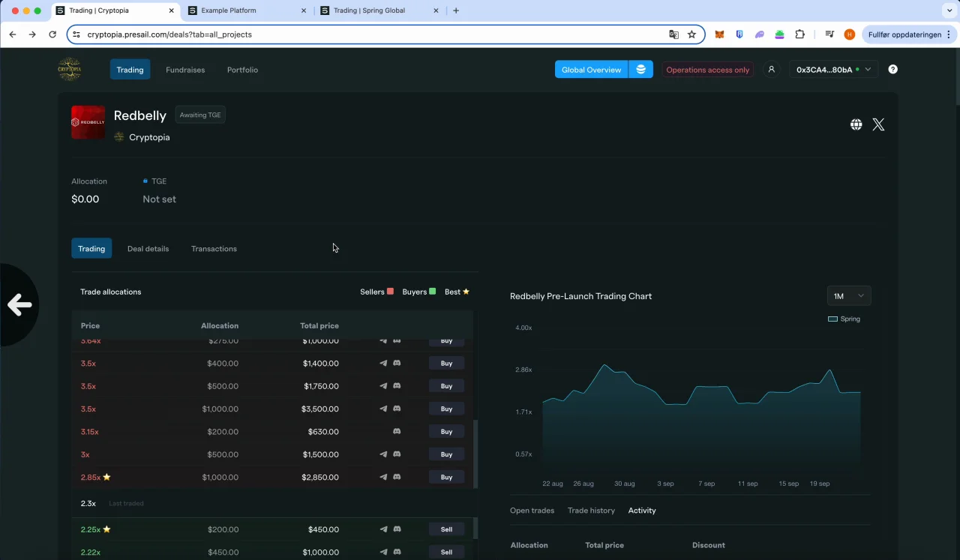This screenshot has width=960, height=560.
Task: Open Redbelly's X (Twitter) profile icon
Action: point(878,124)
